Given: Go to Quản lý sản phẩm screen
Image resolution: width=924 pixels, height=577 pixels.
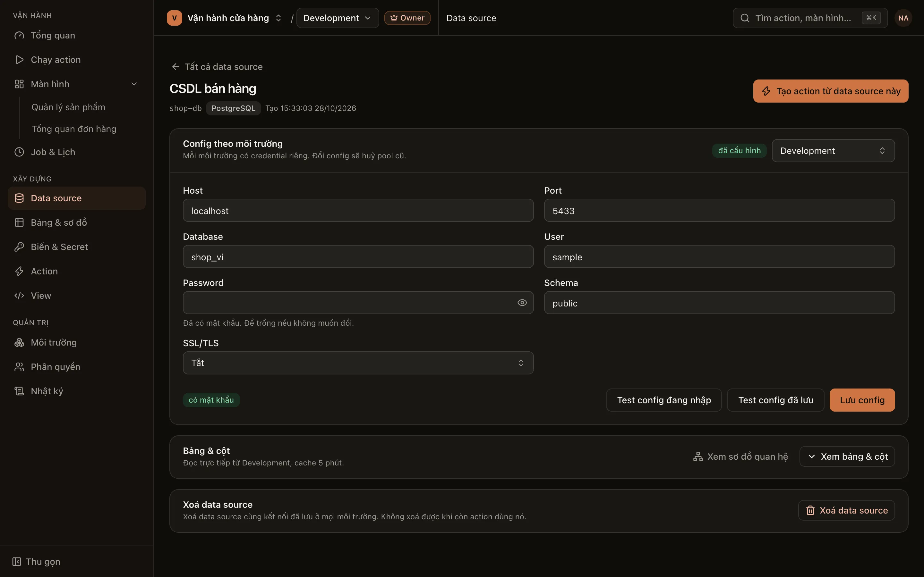Looking at the screenshot, I should [68, 107].
